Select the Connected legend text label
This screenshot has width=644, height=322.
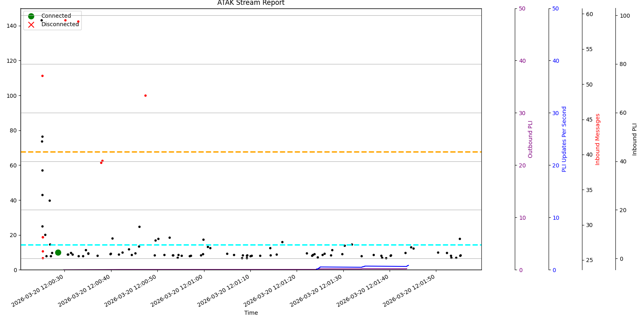(x=56, y=16)
